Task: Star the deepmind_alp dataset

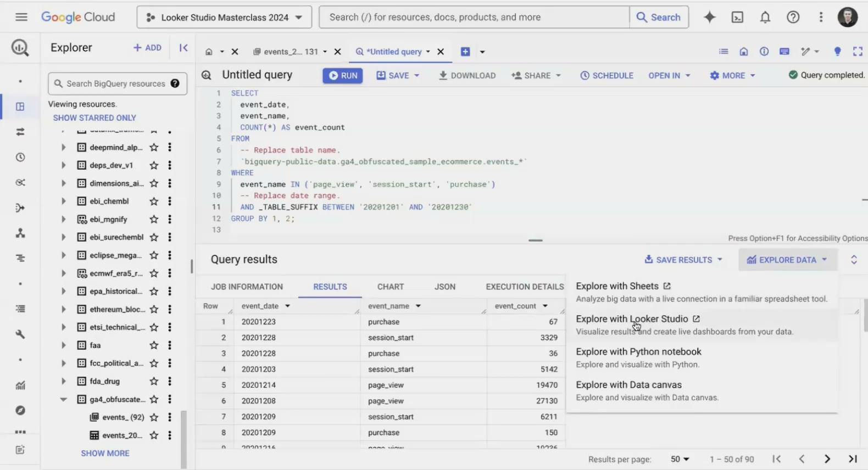Action: (154, 147)
